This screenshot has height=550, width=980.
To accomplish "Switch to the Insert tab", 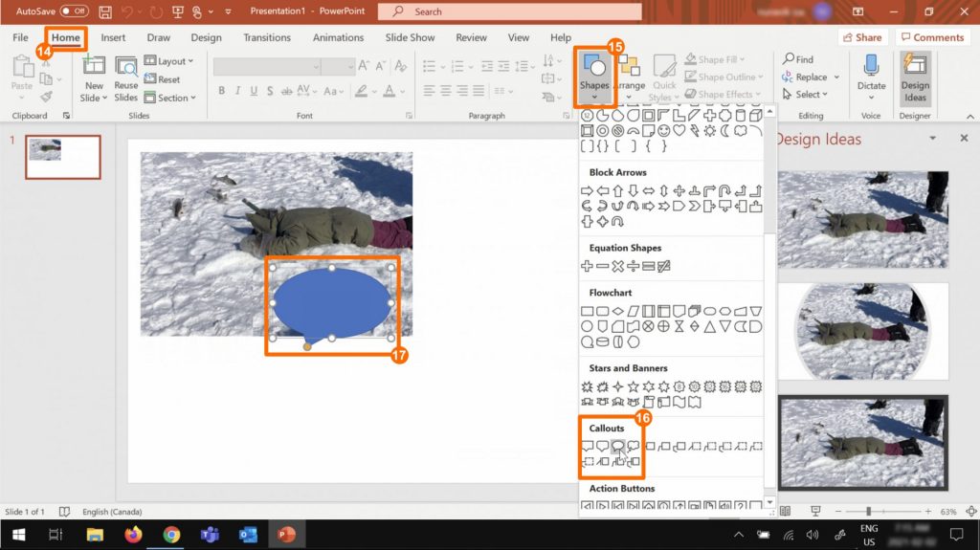I will pyautogui.click(x=113, y=37).
